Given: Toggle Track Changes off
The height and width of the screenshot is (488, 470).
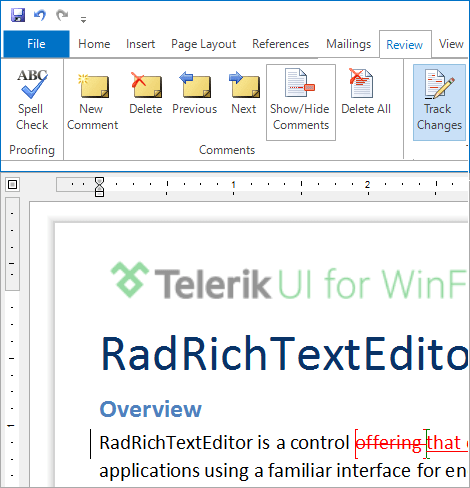Looking at the screenshot, I should coord(439,102).
